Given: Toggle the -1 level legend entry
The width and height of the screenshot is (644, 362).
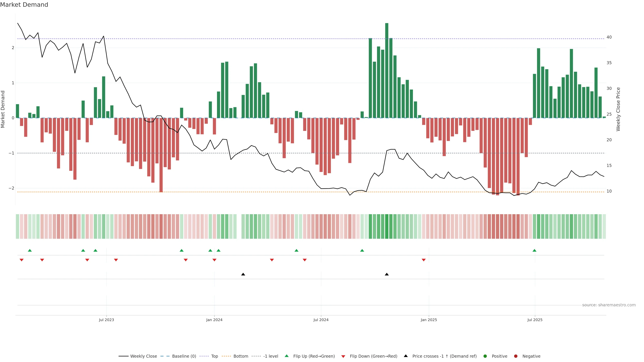Looking at the screenshot, I should pyautogui.click(x=271, y=356).
